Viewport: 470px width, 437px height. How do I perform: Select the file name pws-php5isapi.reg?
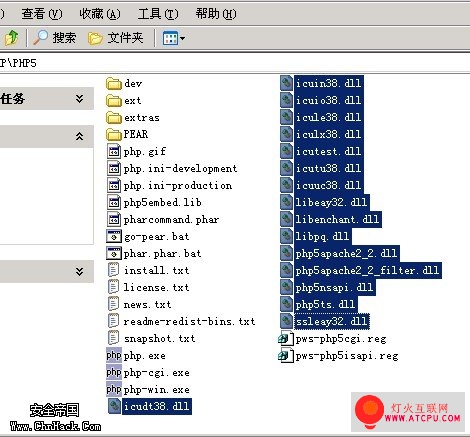click(347, 356)
